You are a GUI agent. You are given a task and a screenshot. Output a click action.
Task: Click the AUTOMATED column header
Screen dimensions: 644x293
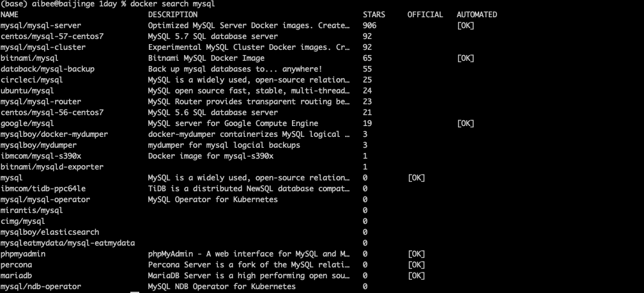point(477,15)
